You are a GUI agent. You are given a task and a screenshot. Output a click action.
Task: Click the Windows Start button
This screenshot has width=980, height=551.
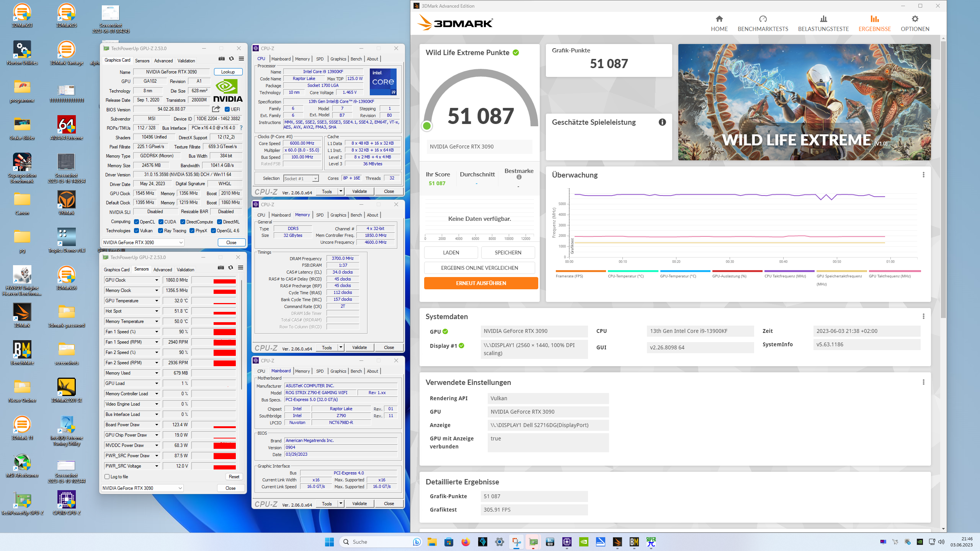329,542
